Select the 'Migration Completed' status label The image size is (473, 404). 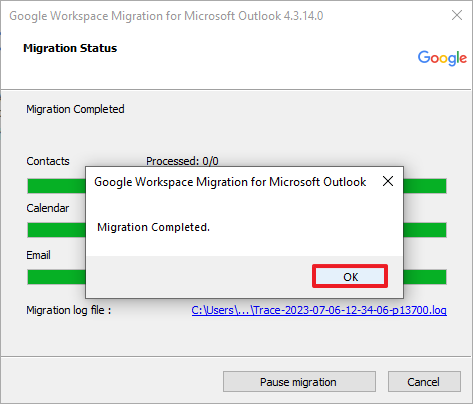point(75,109)
